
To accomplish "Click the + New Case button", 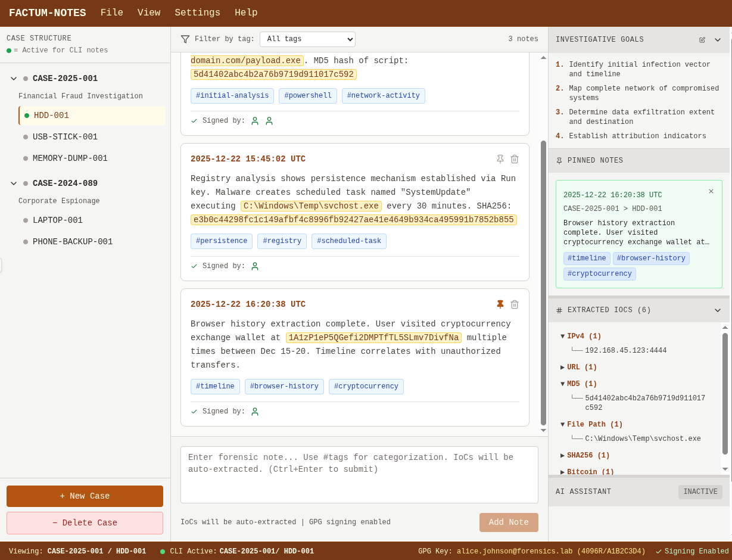I will [x=85, y=496].
